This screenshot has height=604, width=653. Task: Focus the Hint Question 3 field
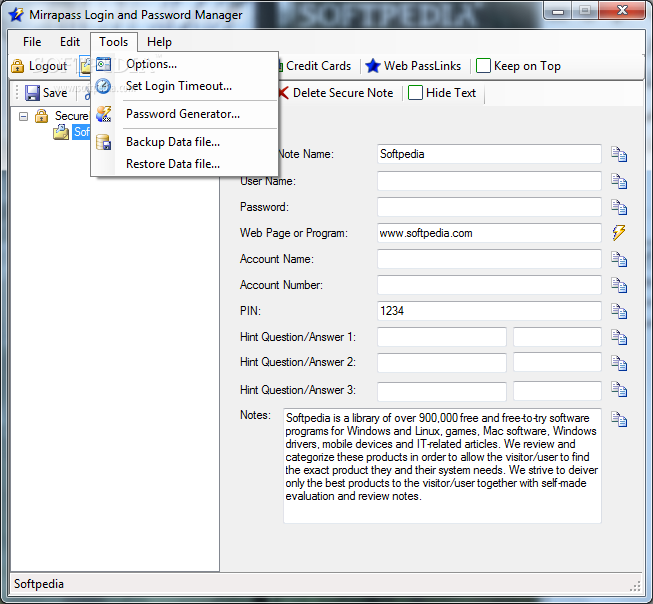pos(442,392)
